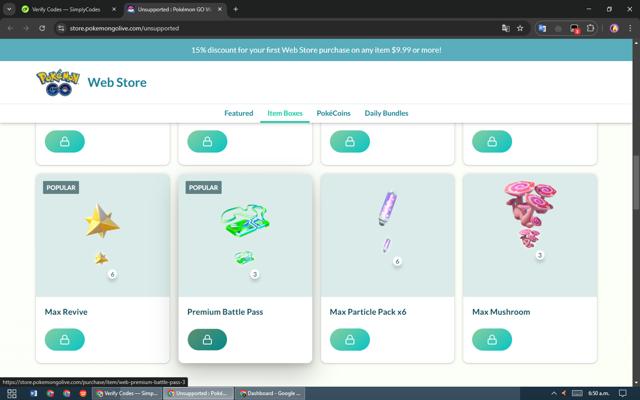Click the POPULAR badge on Max Revive
The image size is (640, 400).
pos(61,188)
